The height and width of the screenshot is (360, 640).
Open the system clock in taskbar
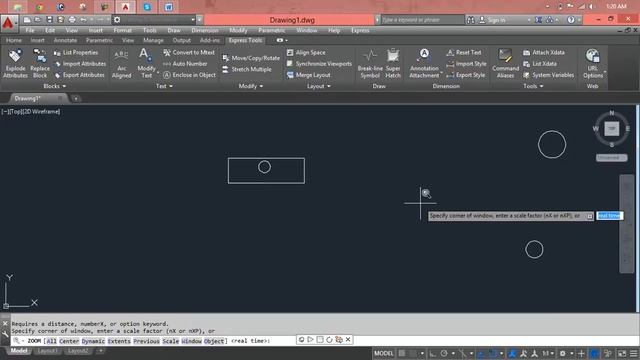[x=616, y=6]
